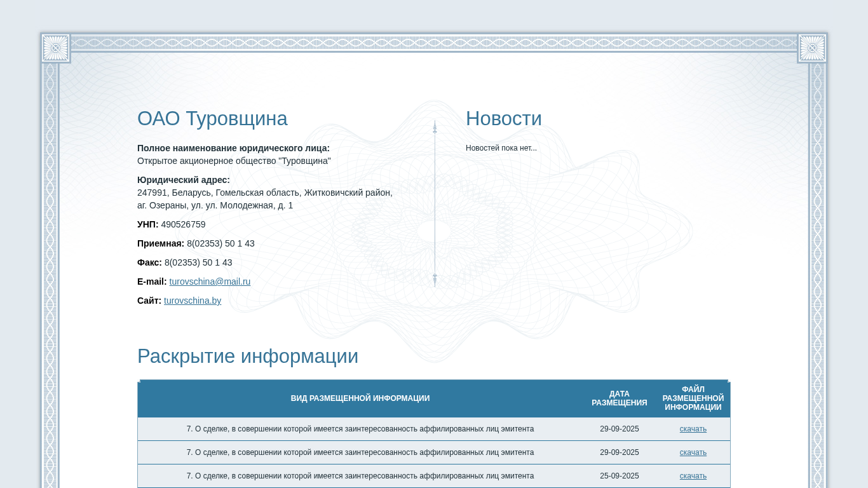The image size is (868, 488).
Task: Click the 25-09-2025 date cell
Action: [x=619, y=476]
